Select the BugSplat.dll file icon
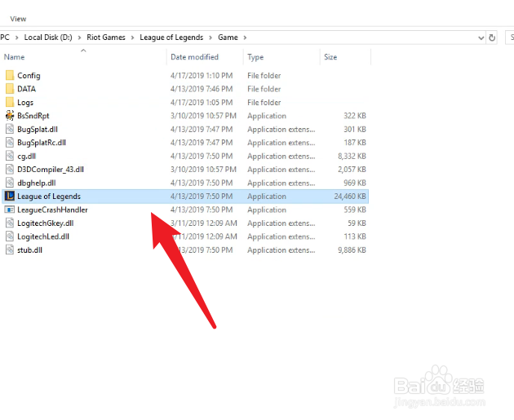This screenshot has height=420, width=514. [x=10, y=129]
